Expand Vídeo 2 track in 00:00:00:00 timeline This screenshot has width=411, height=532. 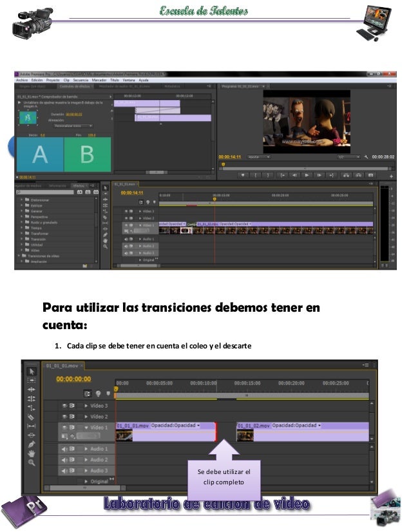coord(86,417)
